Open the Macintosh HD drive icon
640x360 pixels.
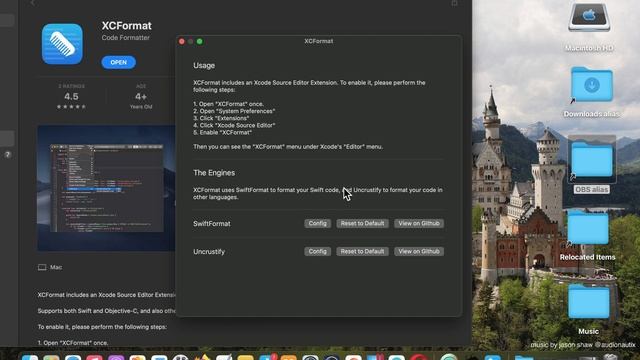point(589,18)
